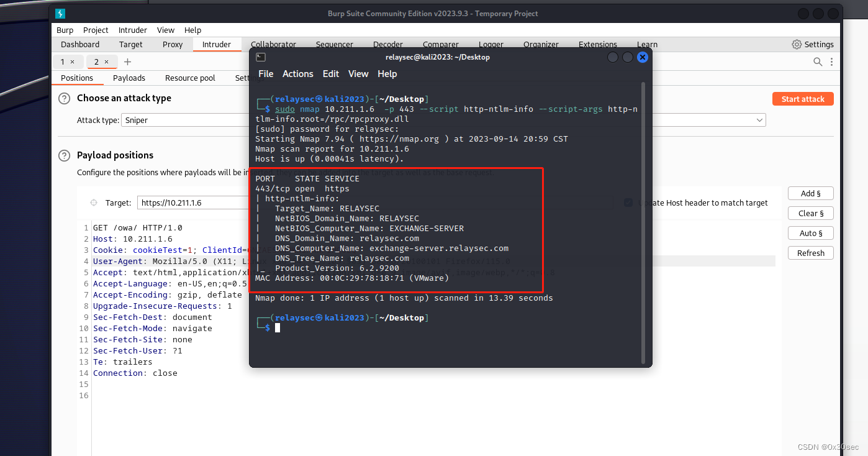The width and height of the screenshot is (868, 456).
Task: Click the Upgrade-Insecure-Requests: 1 line
Action: (163, 306)
